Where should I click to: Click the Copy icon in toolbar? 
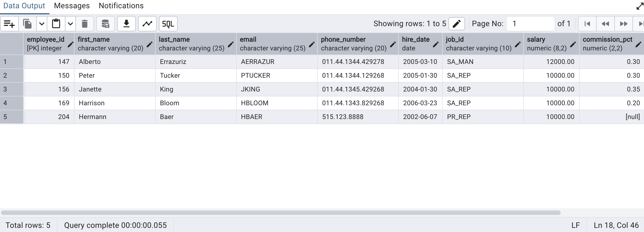tap(27, 24)
